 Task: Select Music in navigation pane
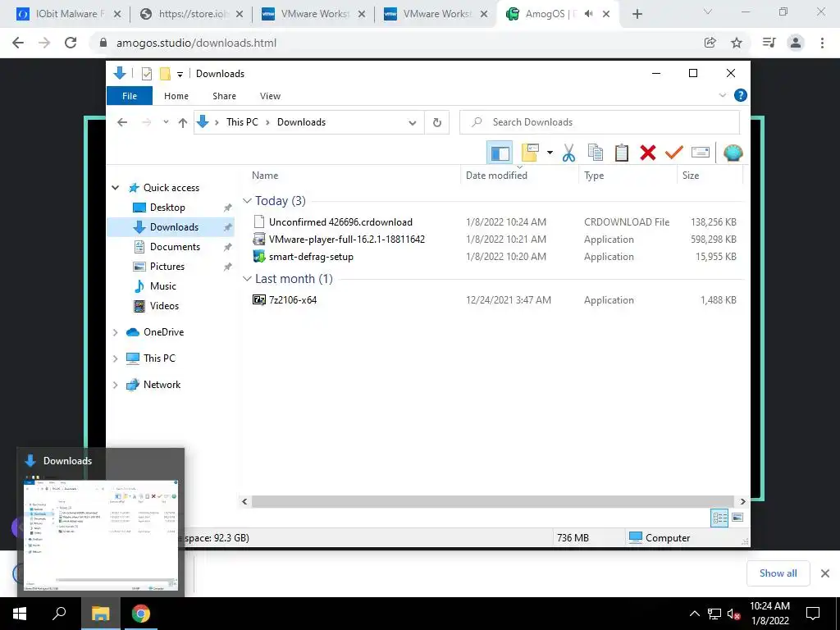point(163,286)
